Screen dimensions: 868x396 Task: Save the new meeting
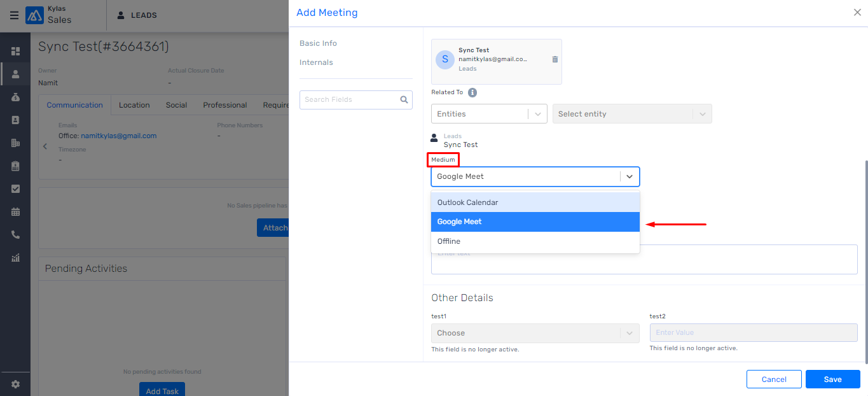tap(832, 379)
